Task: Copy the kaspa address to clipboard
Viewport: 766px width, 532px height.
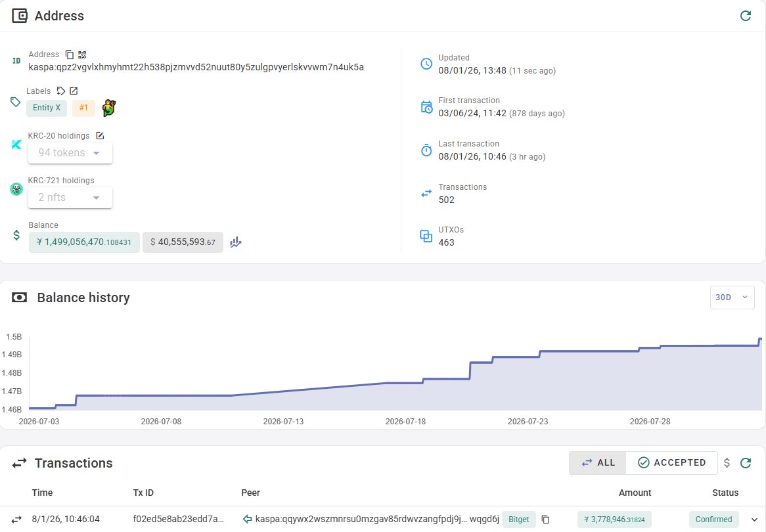Action: [70, 55]
